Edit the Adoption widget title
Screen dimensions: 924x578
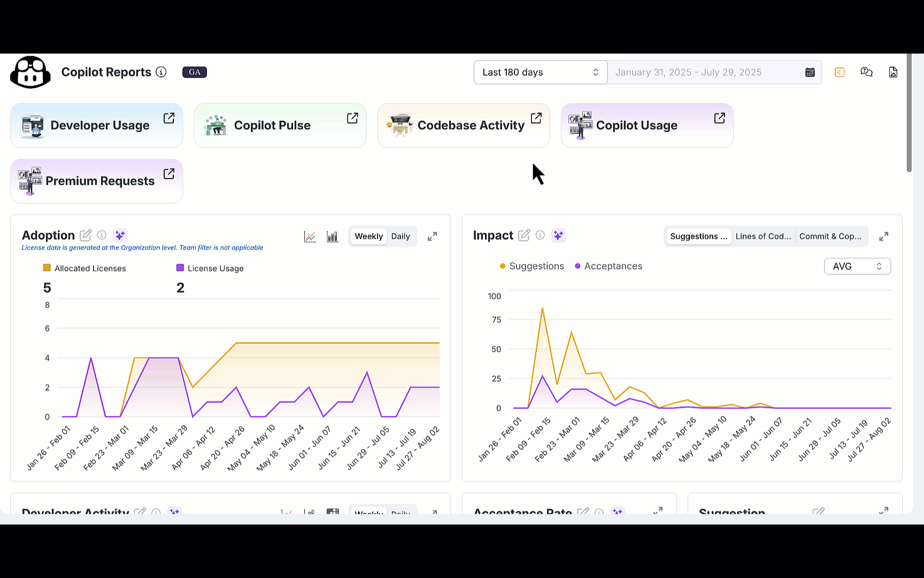86,235
